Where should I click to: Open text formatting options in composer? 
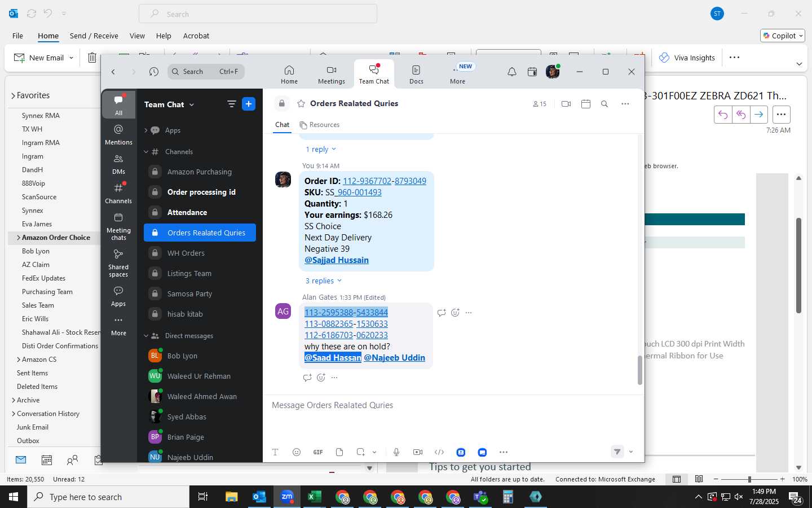(x=275, y=452)
